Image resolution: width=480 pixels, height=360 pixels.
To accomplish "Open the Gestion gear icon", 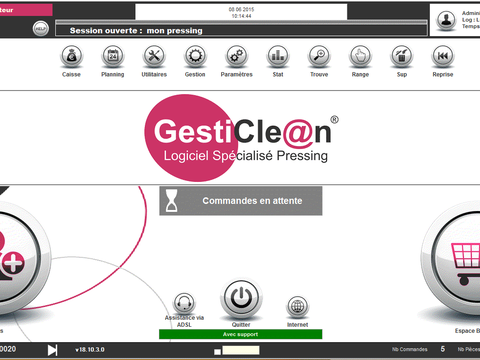I will click(195, 56).
